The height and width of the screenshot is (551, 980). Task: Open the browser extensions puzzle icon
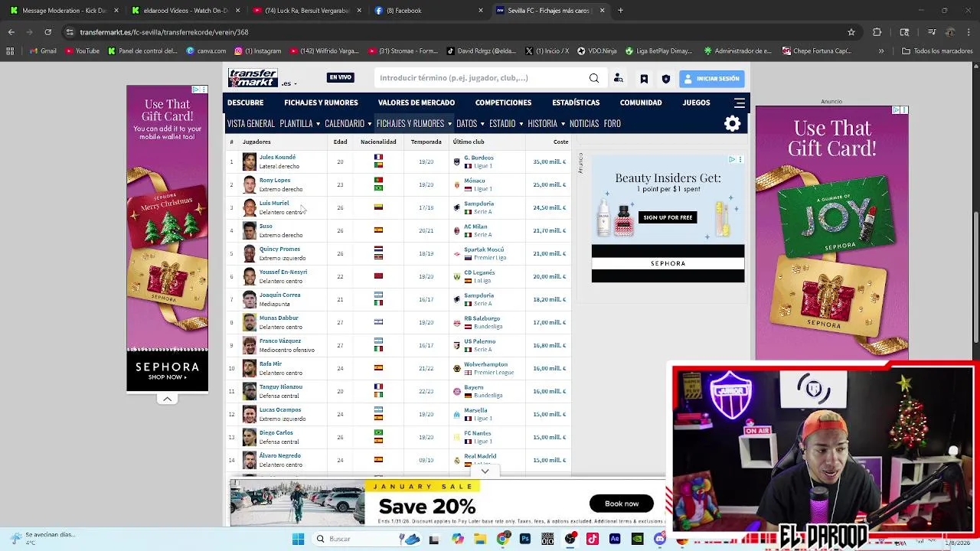[877, 32]
